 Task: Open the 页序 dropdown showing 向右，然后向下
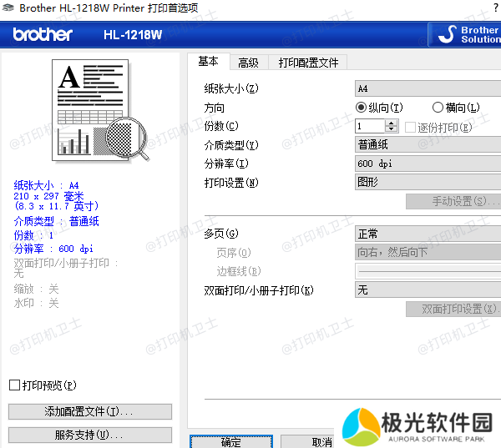coord(428,252)
